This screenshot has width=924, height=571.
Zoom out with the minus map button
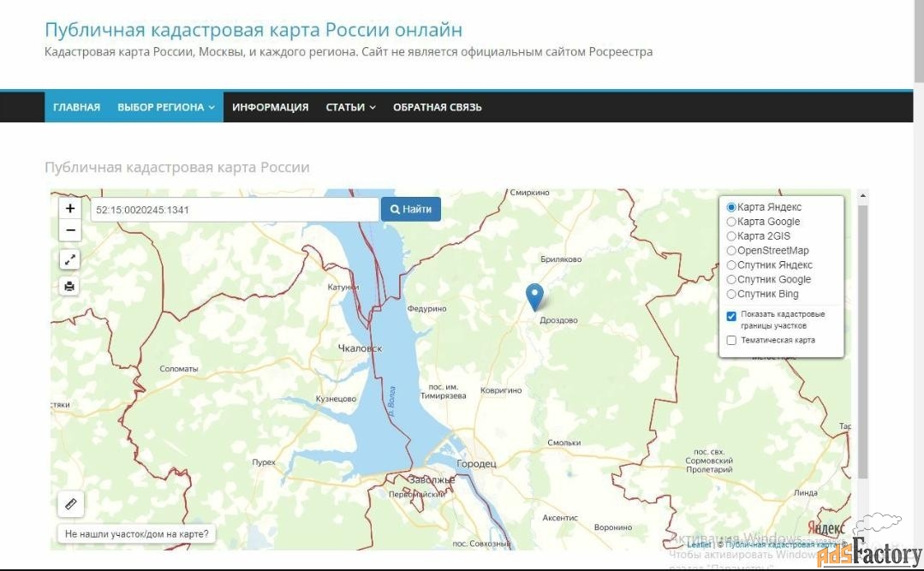click(x=70, y=230)
